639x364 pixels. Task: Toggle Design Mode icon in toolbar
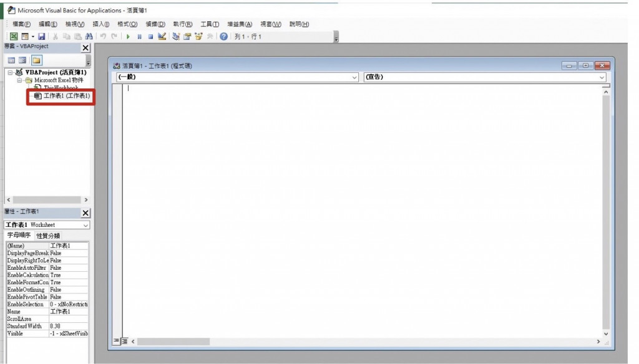[162, 37]
